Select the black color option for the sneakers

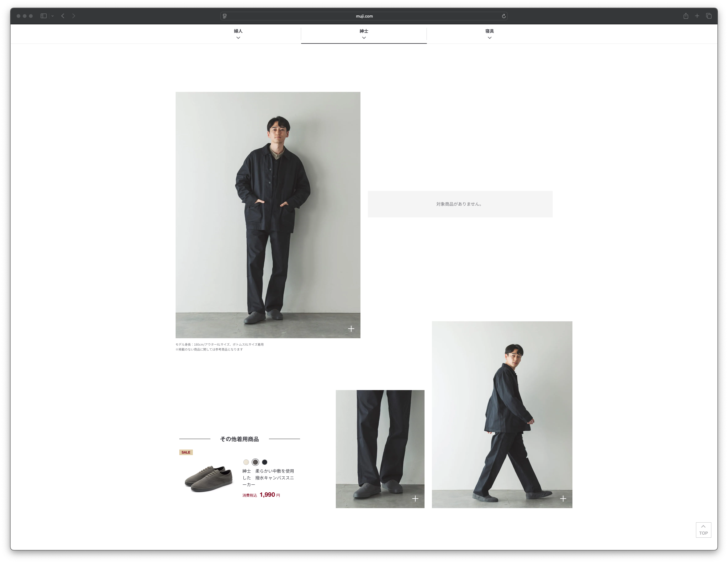click(x=264, y=462)
